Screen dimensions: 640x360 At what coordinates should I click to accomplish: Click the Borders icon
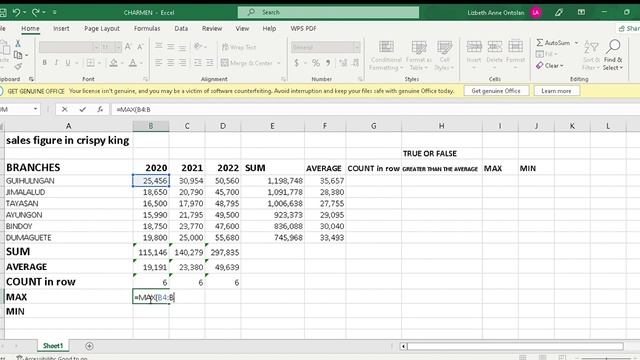pyautogui.click(x=90, y=63)
